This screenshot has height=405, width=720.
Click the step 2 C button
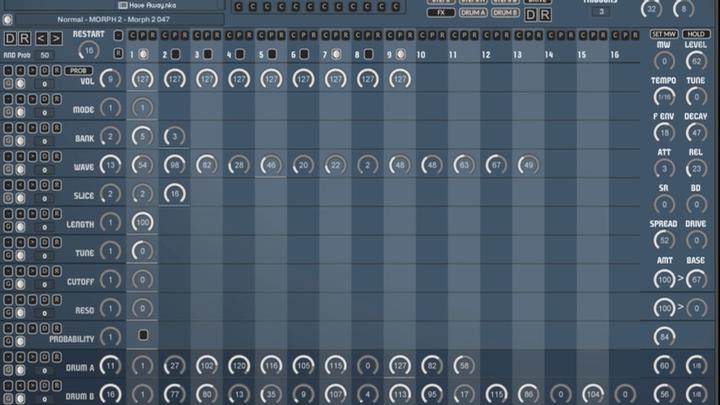pos(164,35)
